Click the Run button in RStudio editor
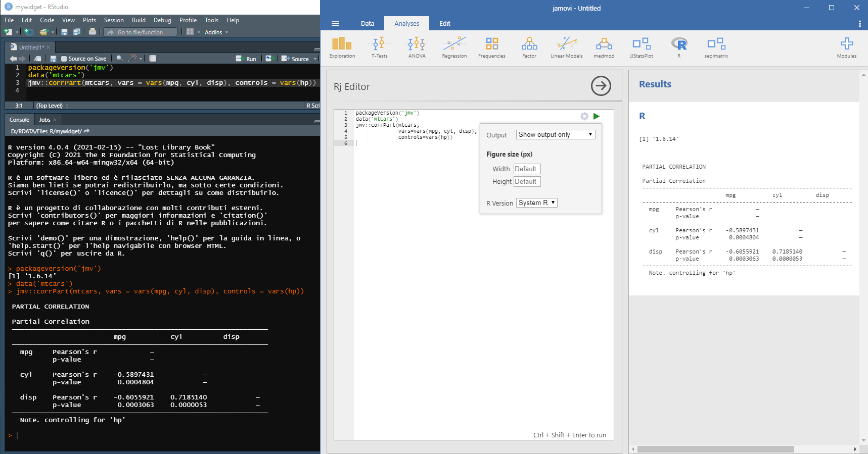868x454 pixels. click(x=246, y=59)
